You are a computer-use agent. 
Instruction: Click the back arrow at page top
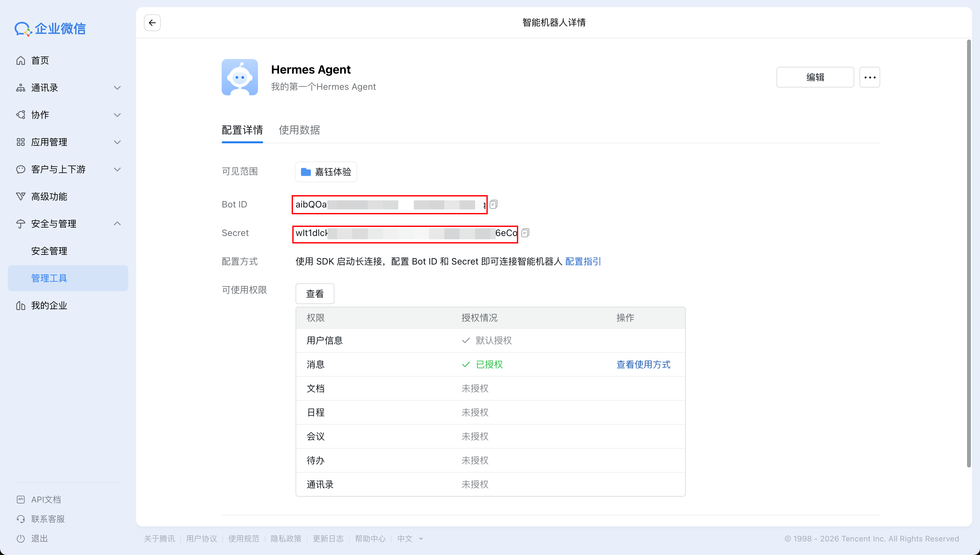pyautogui.click(x=152, y=22)
